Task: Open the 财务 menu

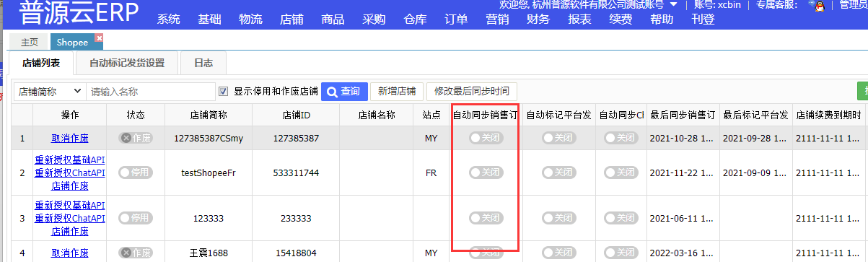Action: (x=538, y=19)
